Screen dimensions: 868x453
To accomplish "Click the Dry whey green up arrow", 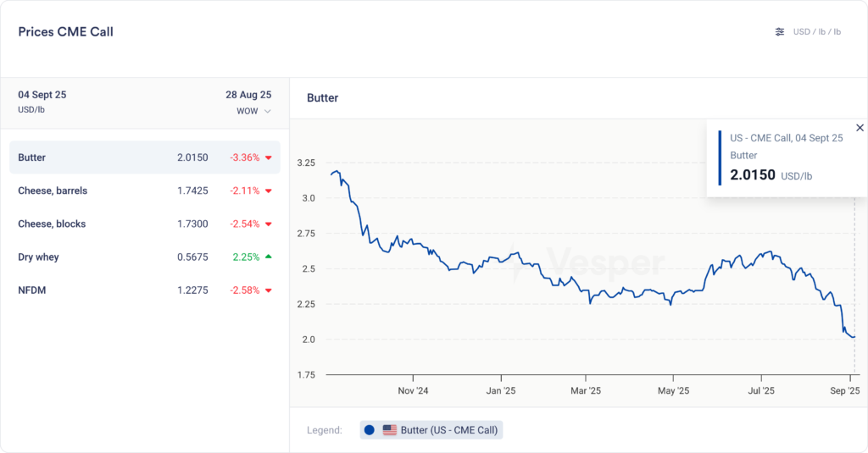I will pos(268,257).
